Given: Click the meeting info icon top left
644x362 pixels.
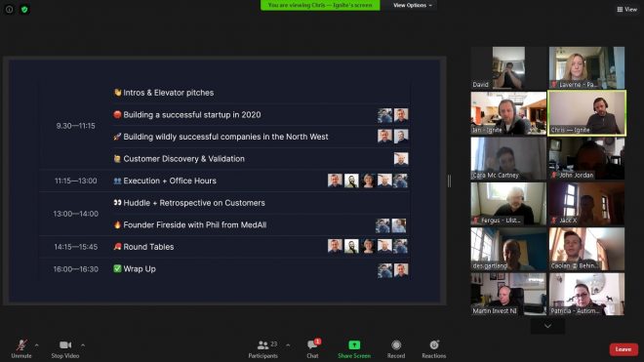Looking at the screenshot, I should pyautogui.click(x=9, y=9).
